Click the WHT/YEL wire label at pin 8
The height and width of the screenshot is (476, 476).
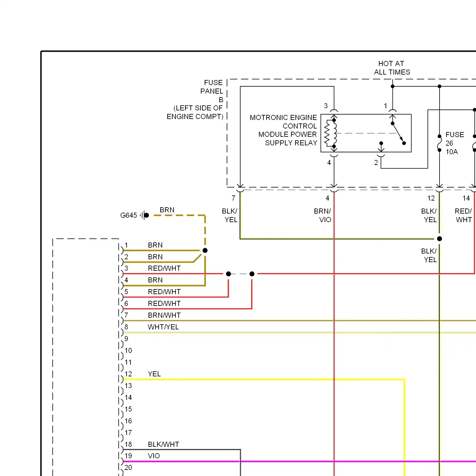(x=163, y=327)
